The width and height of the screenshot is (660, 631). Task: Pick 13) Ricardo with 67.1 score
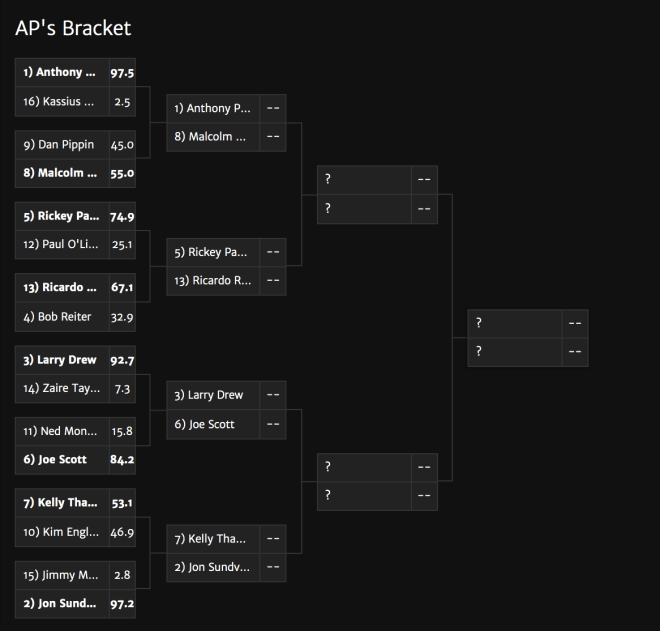(75, 288)
